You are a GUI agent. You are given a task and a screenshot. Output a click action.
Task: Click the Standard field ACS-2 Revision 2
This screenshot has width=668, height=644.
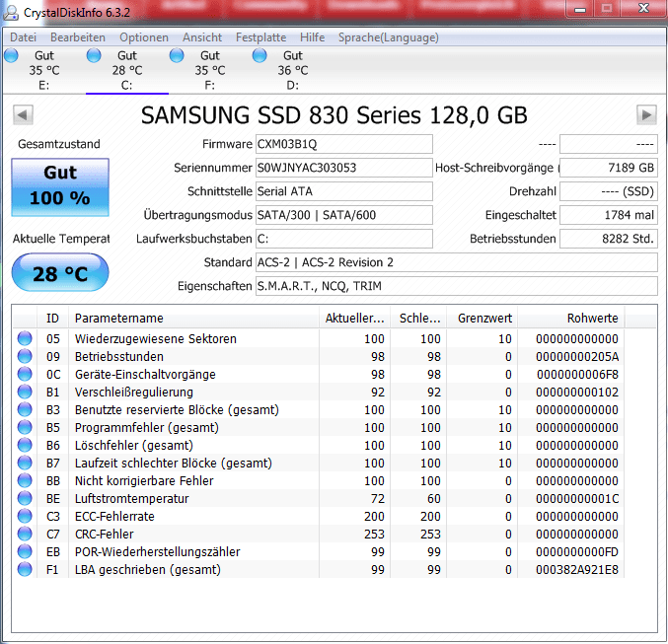point(457,262)
